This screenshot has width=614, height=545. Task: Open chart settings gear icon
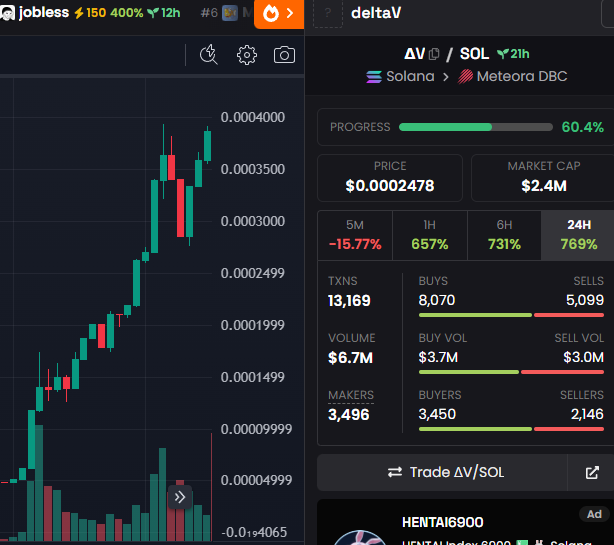click(247, 55)
